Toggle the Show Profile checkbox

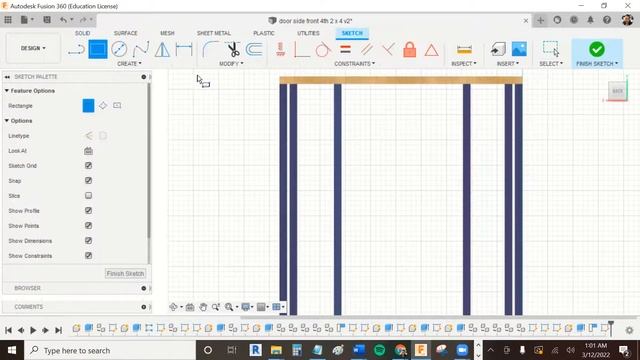click(88, 210)
